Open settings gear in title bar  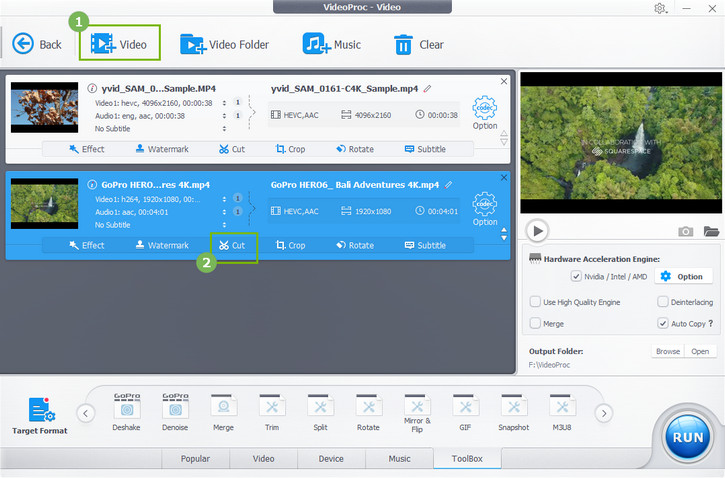(x=660, y=8)
